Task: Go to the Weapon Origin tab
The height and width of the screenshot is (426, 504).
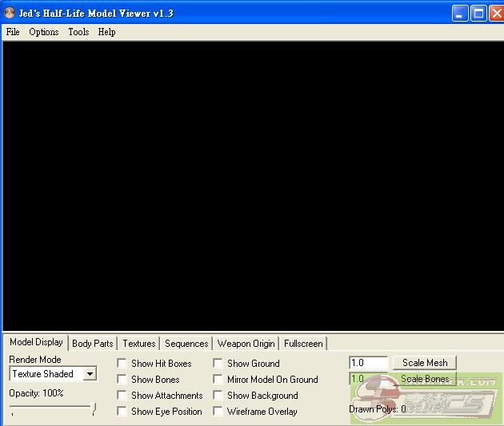Action: coord(246,344)
